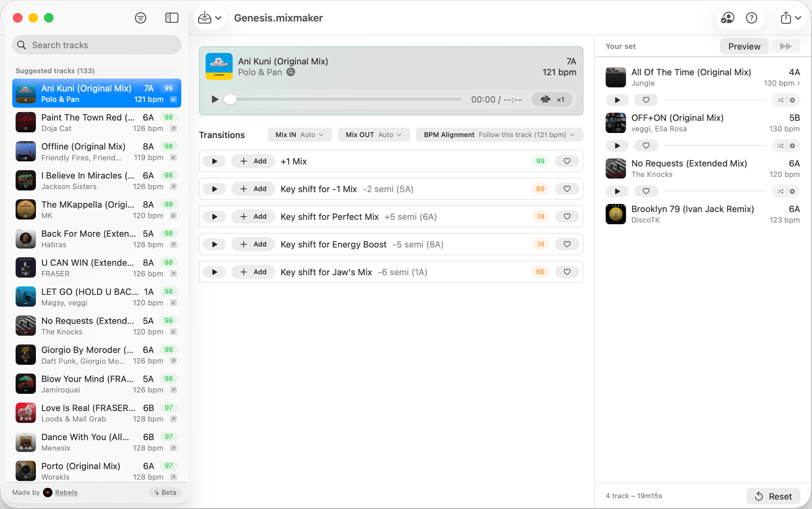Click the search icon next to Polo & Pan
Image resolution: width=812 pixels, height=509 pixels.
[x=291, y=72]
